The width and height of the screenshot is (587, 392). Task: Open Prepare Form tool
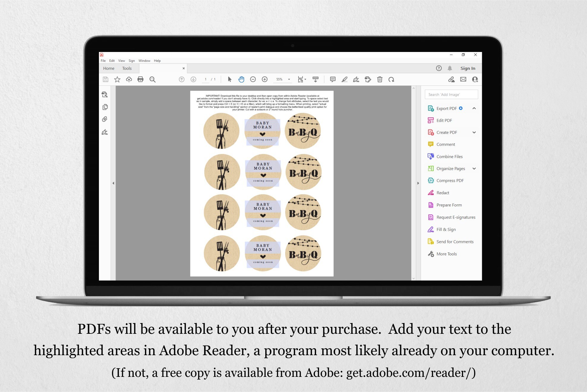coord(445,205)
